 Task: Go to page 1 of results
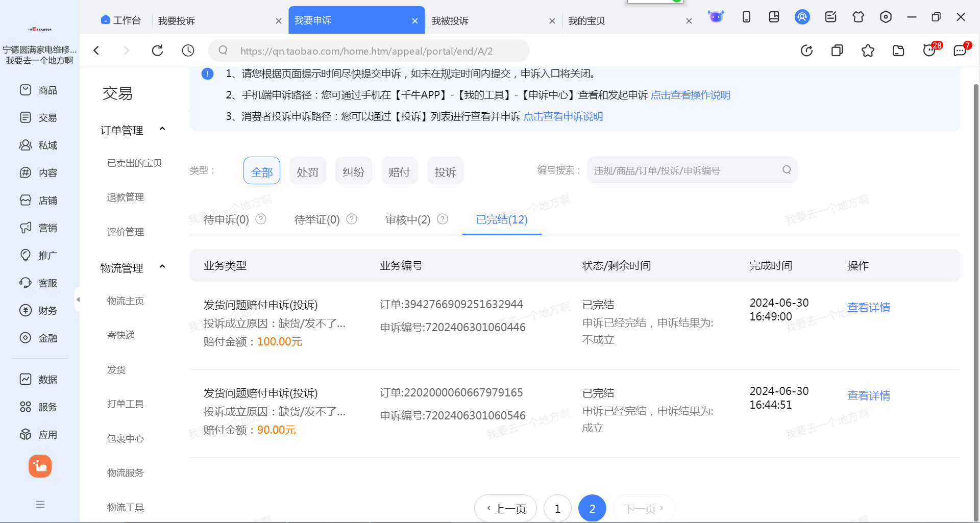(x=557, y=508)
